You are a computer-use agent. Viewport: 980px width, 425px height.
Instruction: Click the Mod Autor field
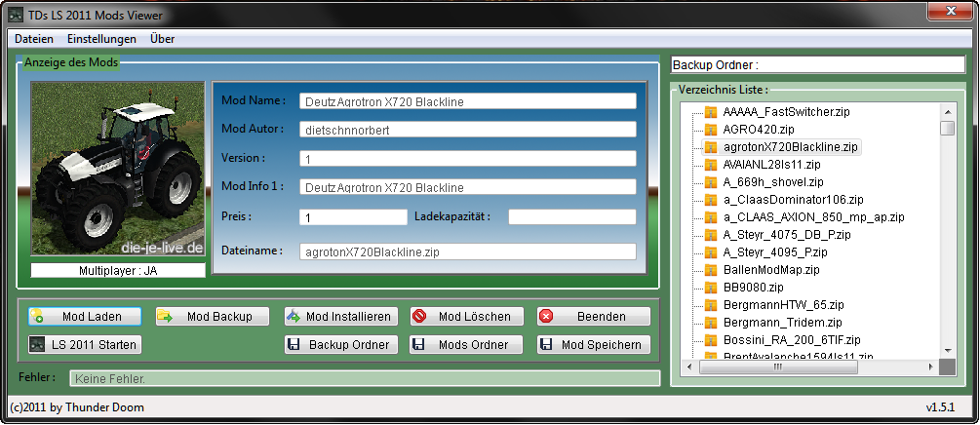click(467, 130)
